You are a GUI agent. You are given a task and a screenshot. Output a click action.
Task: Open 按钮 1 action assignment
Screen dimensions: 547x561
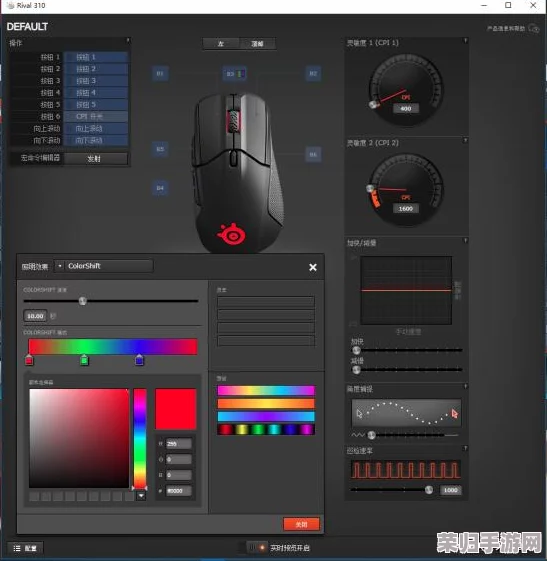point(96,57)
